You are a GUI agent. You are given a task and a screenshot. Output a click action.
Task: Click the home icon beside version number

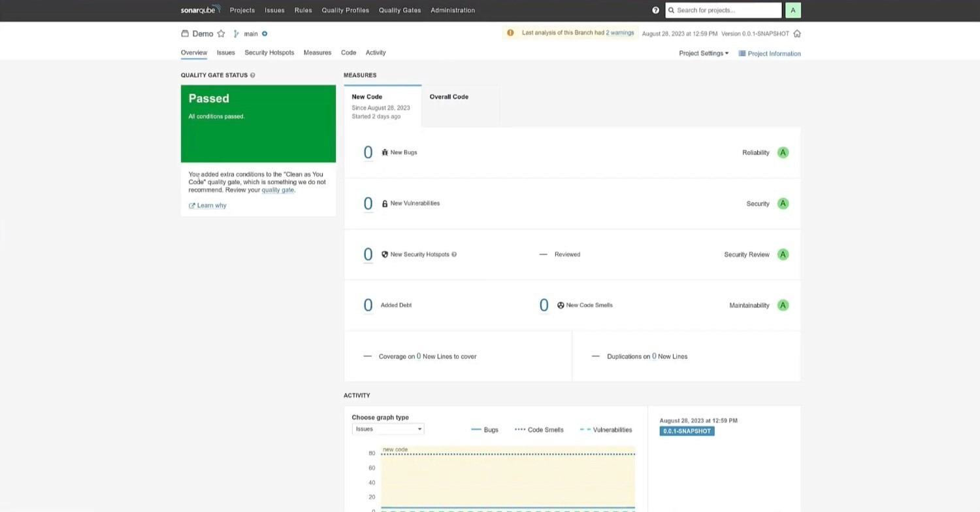pos(797,33)
